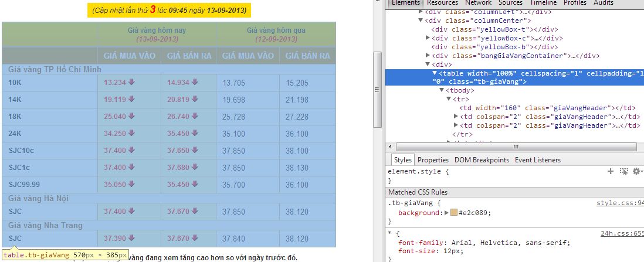The height and width of the screenshot is (262, 644).
Task: Click the down arrow beside 14.934 price
Action: point(195,83)
